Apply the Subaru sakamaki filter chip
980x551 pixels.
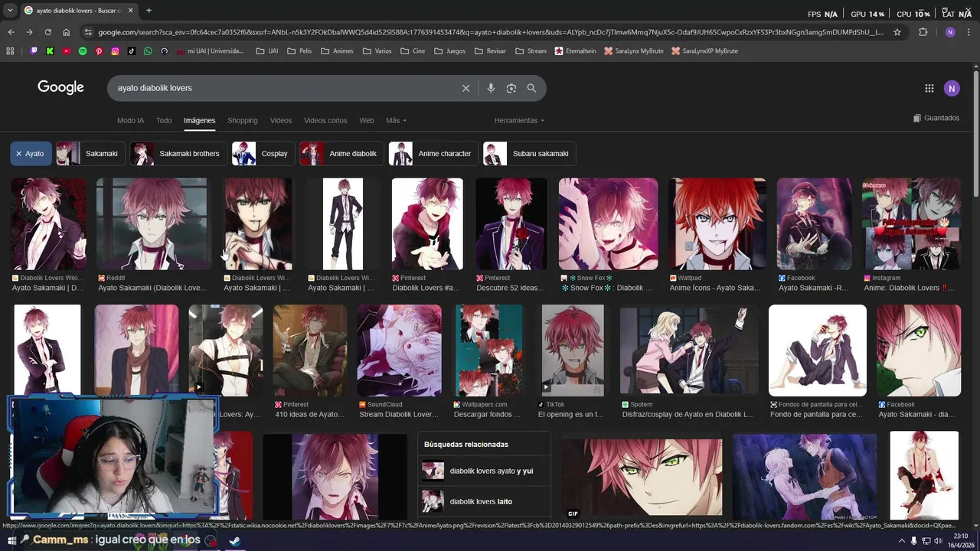528,154
